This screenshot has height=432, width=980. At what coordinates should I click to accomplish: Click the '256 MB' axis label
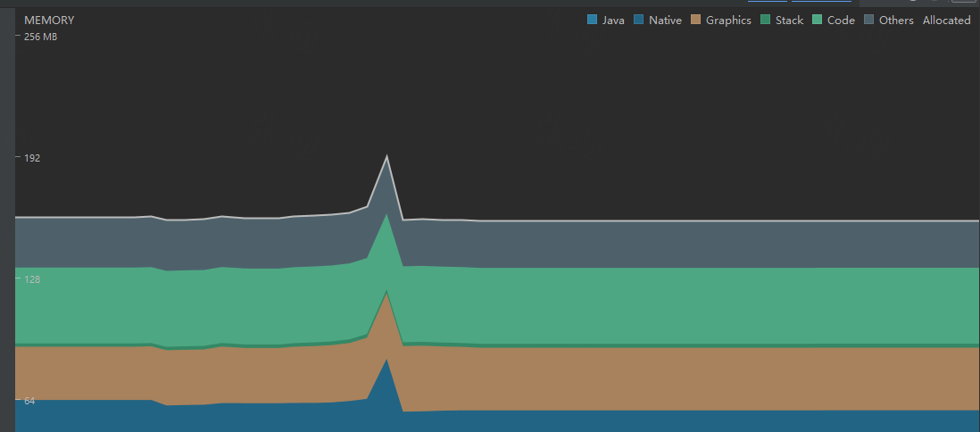[41, 37]
